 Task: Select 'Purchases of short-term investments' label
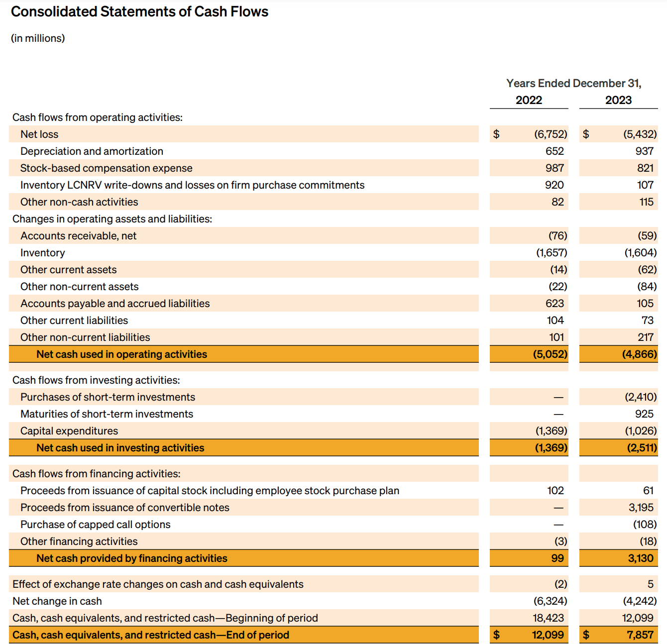(x=108, y=397)
